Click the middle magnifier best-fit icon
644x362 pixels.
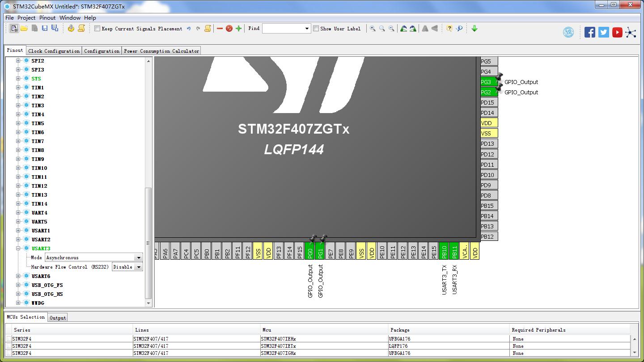pos(382,29)
